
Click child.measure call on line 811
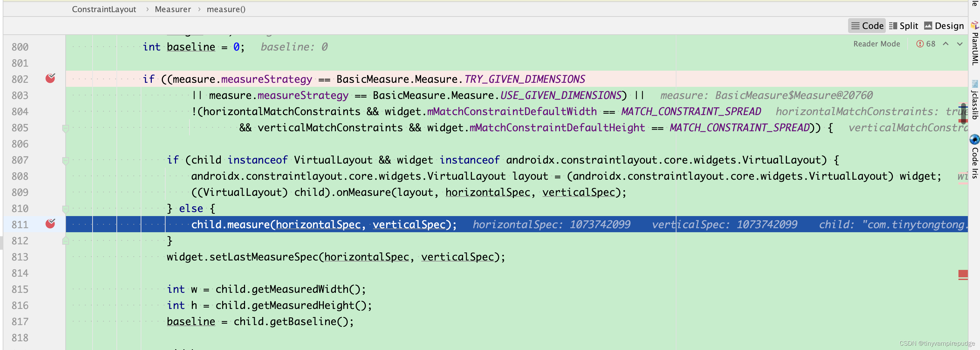230,224
